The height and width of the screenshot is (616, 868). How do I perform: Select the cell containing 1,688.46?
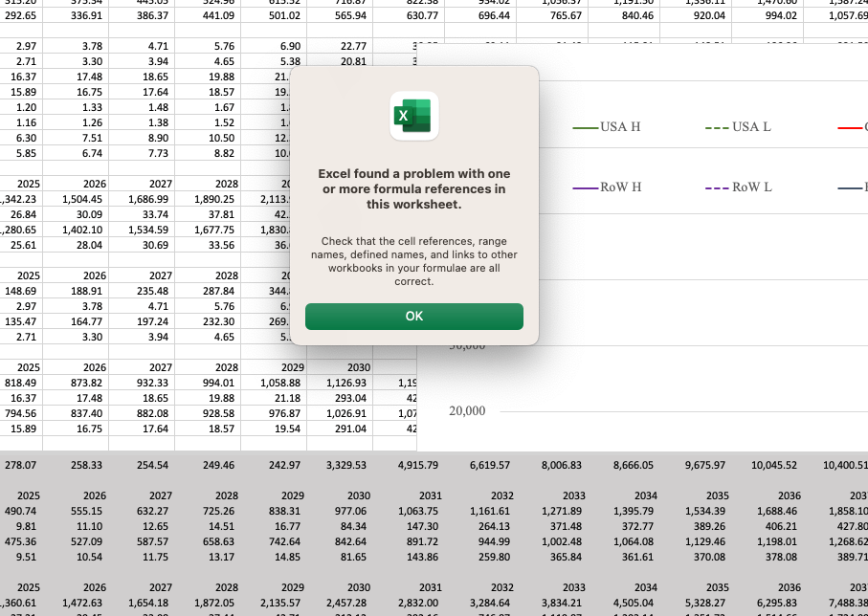tap(768, 512)
